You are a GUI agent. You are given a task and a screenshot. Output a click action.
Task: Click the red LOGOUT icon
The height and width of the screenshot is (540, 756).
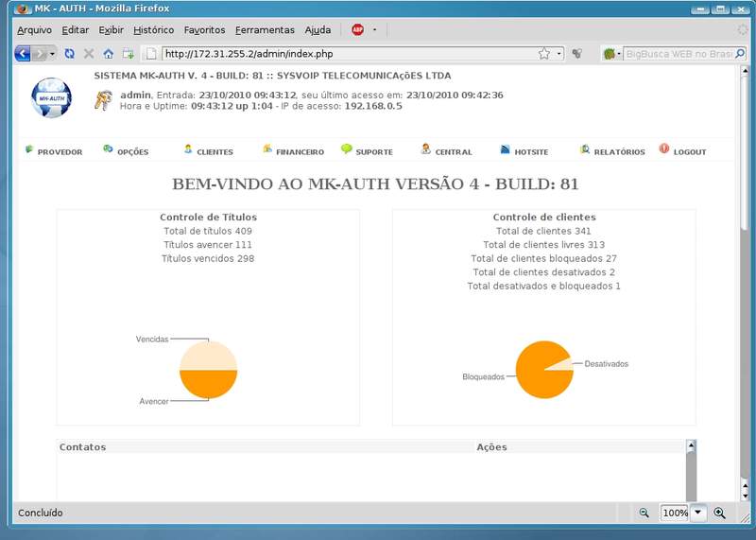(x=664, y=148)
